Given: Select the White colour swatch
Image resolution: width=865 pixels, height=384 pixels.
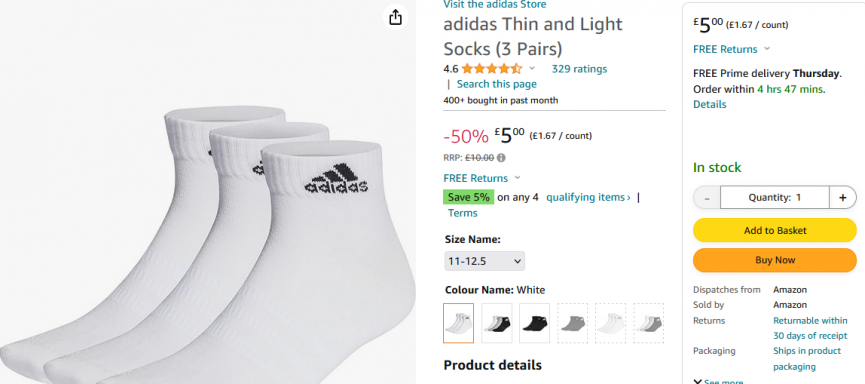Looking at the screenshot, I should [x=458, y=323].
